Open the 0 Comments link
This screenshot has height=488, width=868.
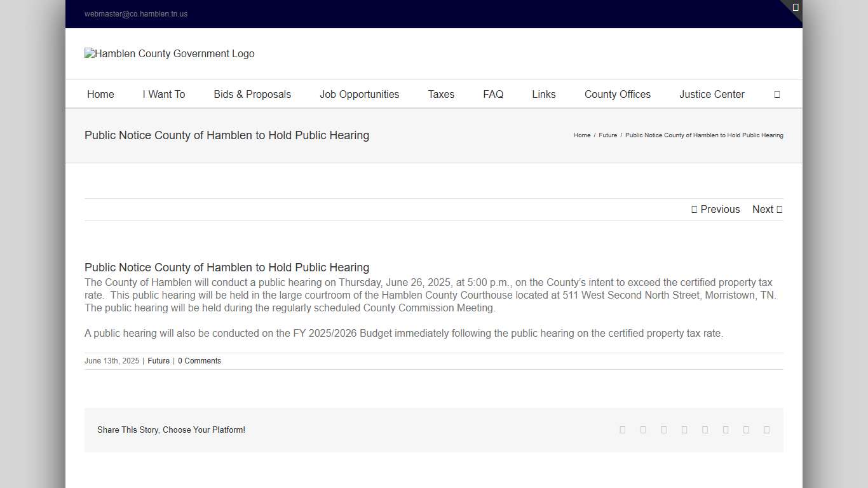coord(199,360)
